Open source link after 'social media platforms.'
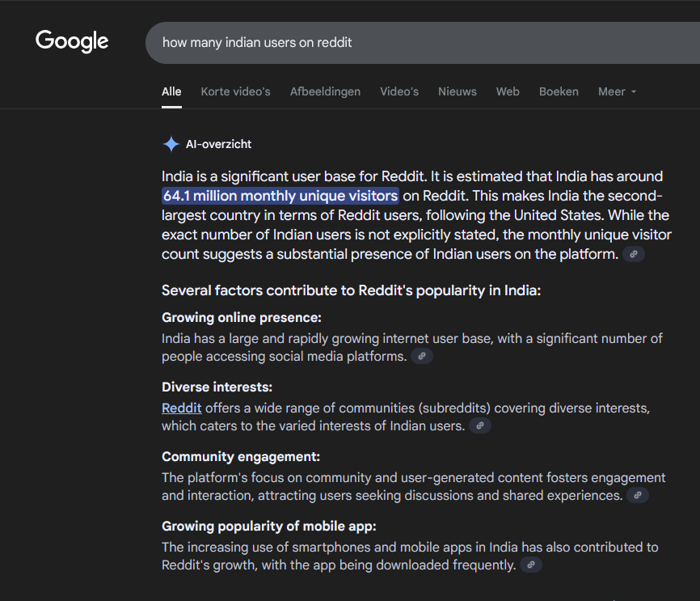The height and width of the screenshot is (601, 700). coord(422,356)
